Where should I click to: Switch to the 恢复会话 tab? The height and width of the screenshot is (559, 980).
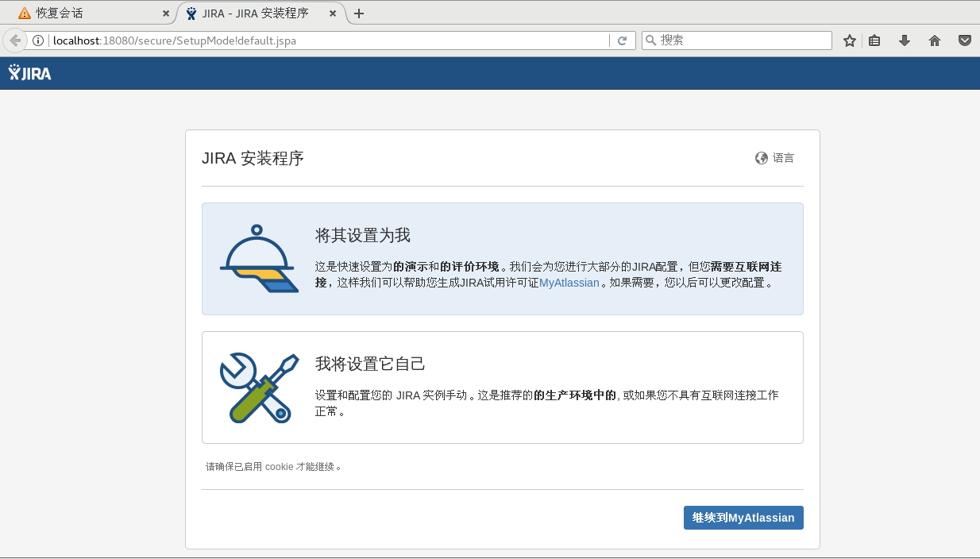coord(88,13)
